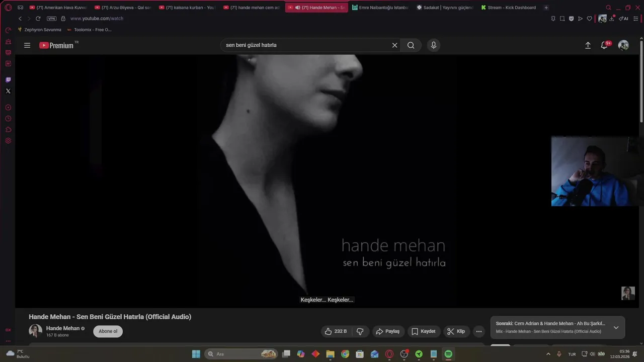Open the Hande Mehan channel name
The height and width of the screenshot is (362, 644).
click(63, 328)
